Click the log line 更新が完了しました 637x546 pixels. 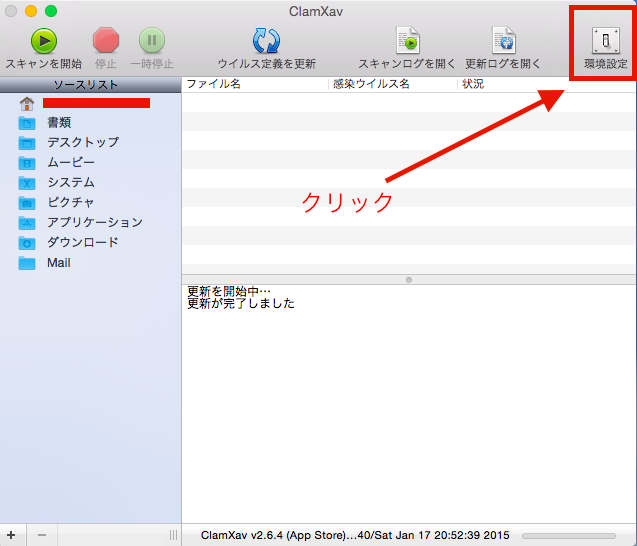click(240, 303)
